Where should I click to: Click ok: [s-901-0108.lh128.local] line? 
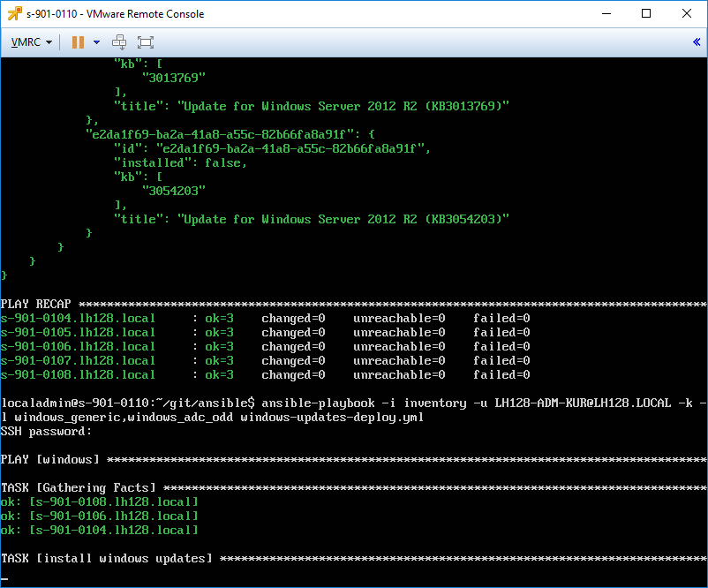[x=100, y=501]
